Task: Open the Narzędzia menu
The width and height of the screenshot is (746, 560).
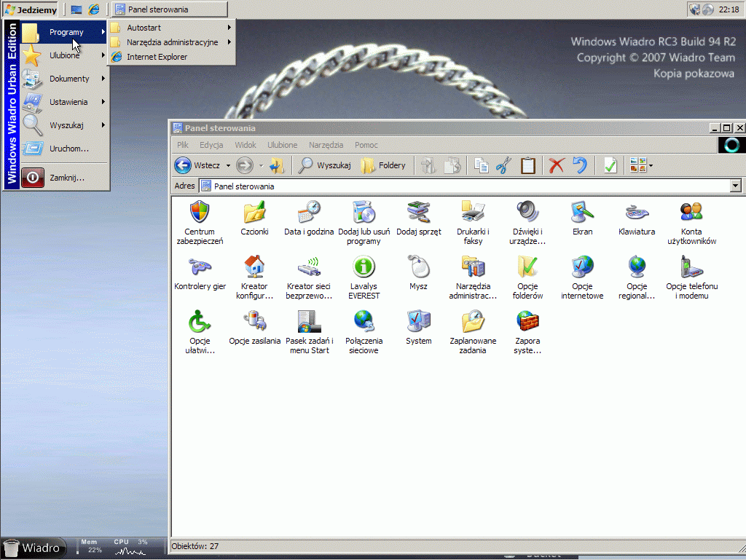Action: click(326, 145)
